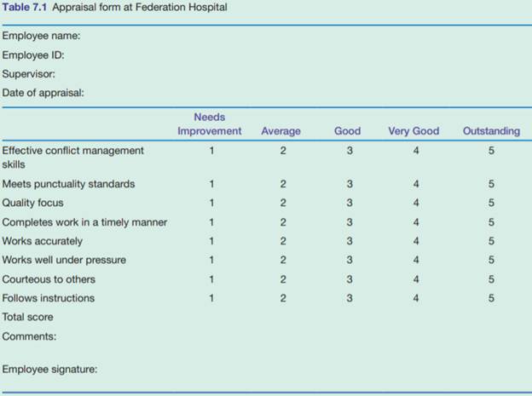Image resolution: width=532 pixels, height=396 pixels.
Task: Select rating 4 for Effective conflict management skills
Action: pos(414,151)
